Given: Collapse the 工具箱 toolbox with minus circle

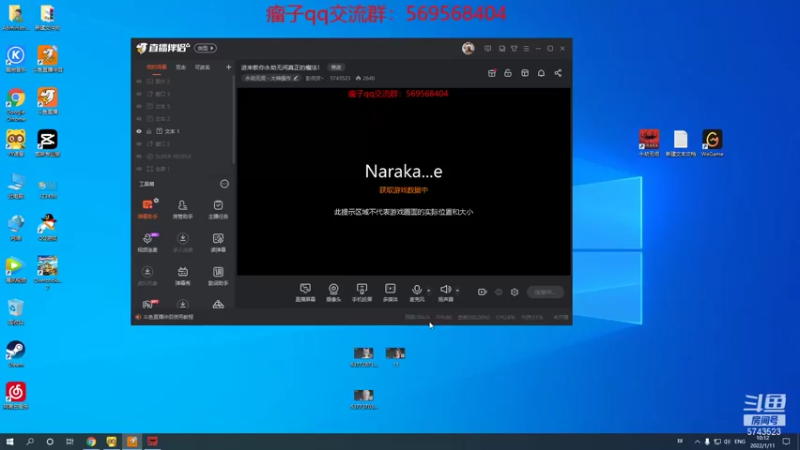Looking at the screenshot, I should coord(224,184).
